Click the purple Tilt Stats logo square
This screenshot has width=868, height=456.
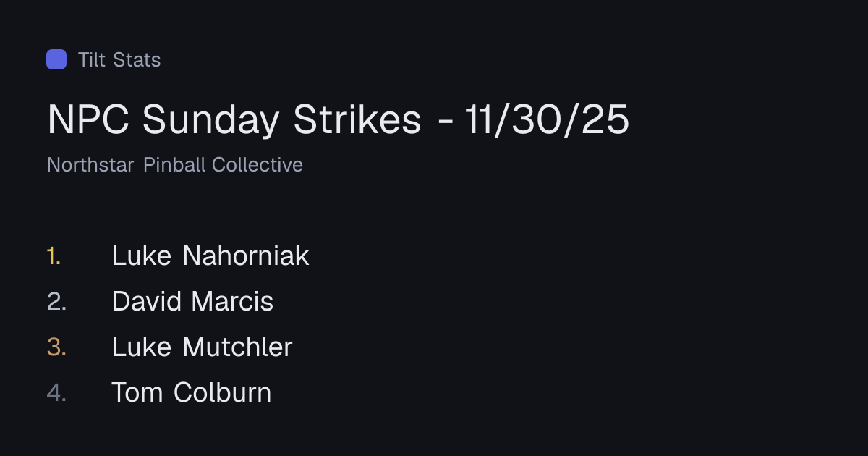click(56, 59)
